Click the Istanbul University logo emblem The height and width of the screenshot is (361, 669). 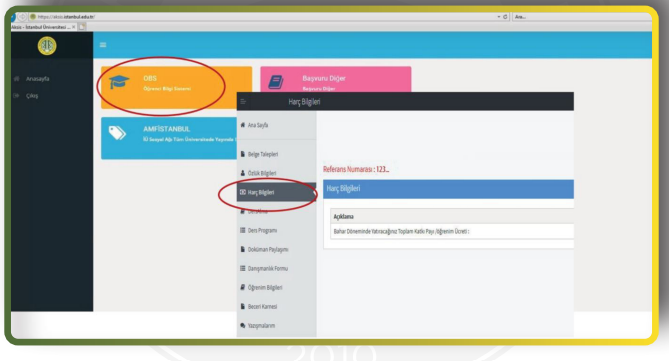[47, 46]
